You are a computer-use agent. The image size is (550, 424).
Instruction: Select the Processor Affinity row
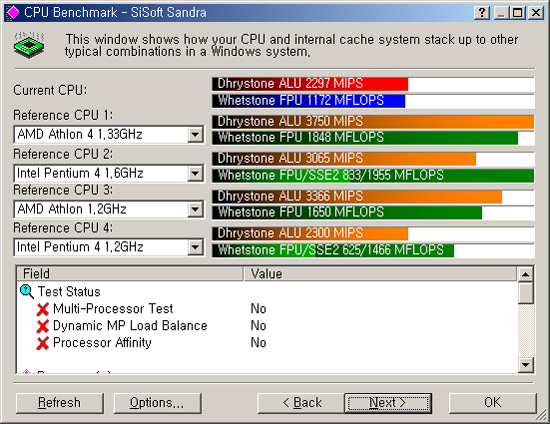(x=267, y=343)
